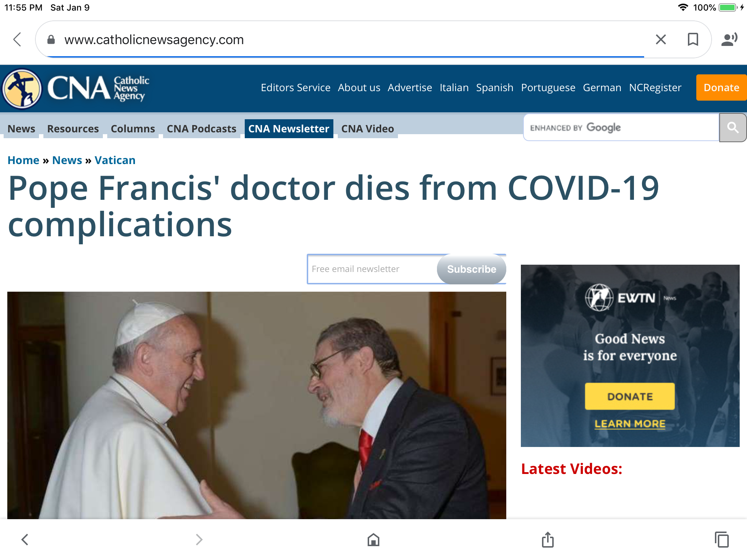The height and width of the screenshot is (560, 747).
Task: Select the Columns menu item
Action: (133, 129)
